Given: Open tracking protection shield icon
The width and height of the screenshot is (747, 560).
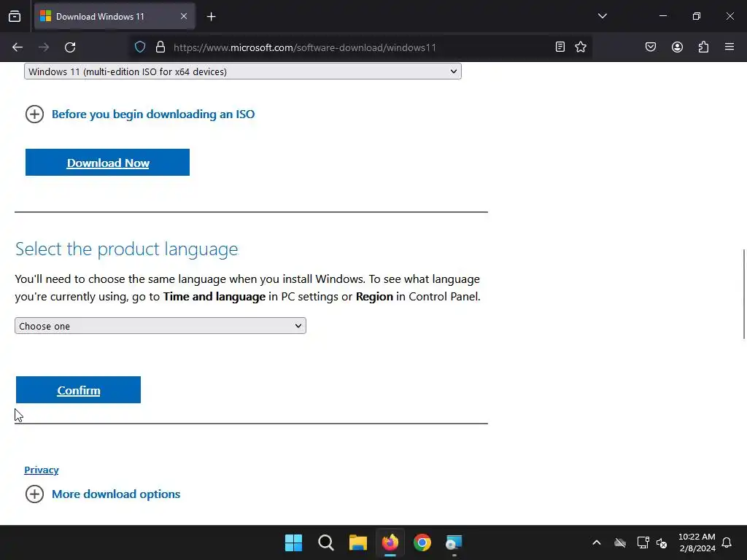Looking at the screenshot, I should (x=140, y=47).
